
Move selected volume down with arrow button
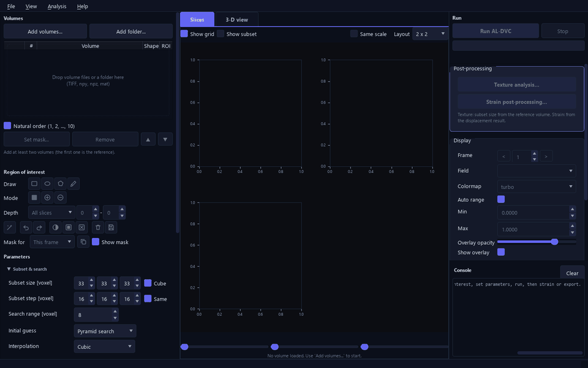(x=165, y=139)
